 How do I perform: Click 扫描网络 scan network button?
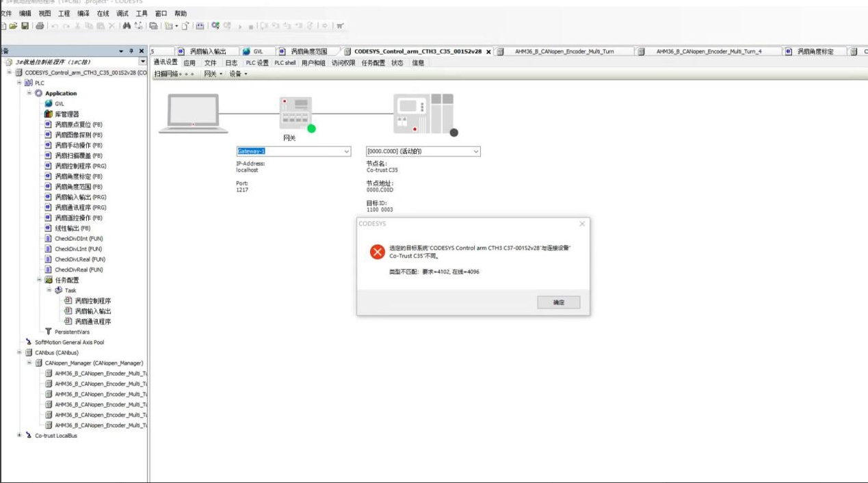click(x=174, y=74)
